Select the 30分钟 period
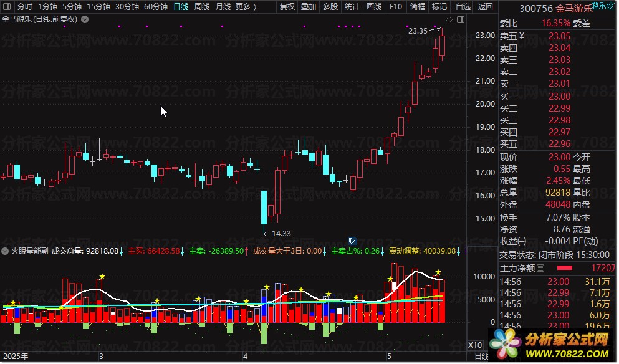The image size is (619, 364). 127,7
